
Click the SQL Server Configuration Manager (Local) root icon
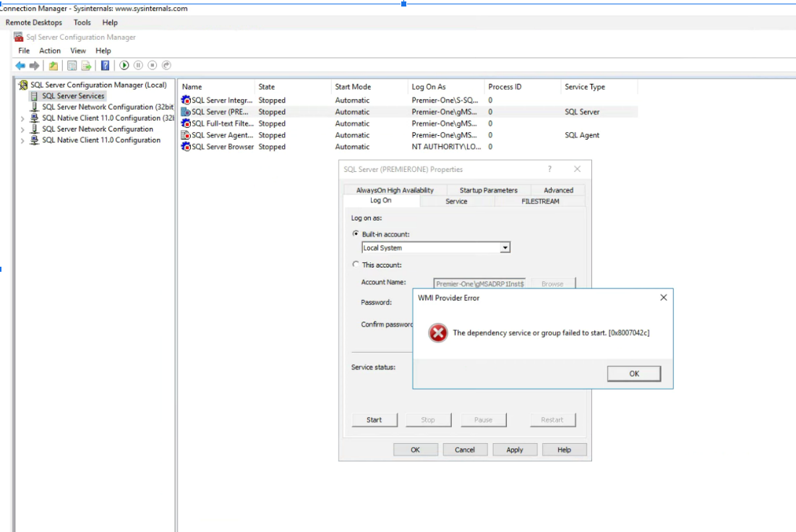[23, 85]
